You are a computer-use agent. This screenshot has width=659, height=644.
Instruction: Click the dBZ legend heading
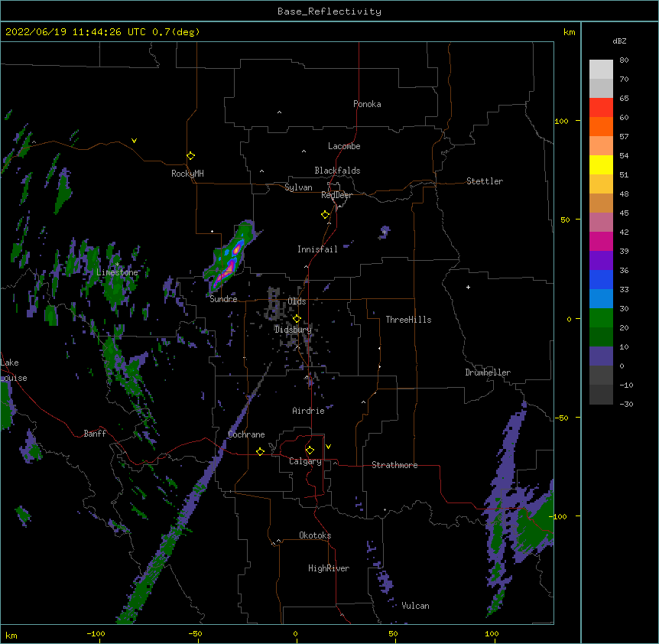[x=619, y=41]
